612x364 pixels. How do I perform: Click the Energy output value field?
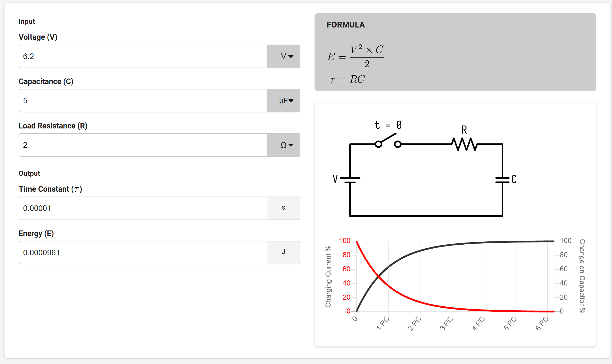coord(143,253)
